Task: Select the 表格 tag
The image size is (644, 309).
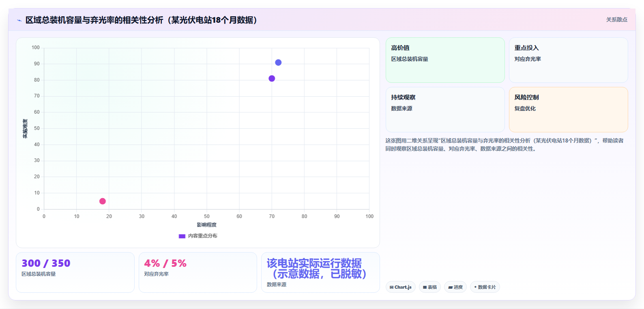Action: click(430, 287)
